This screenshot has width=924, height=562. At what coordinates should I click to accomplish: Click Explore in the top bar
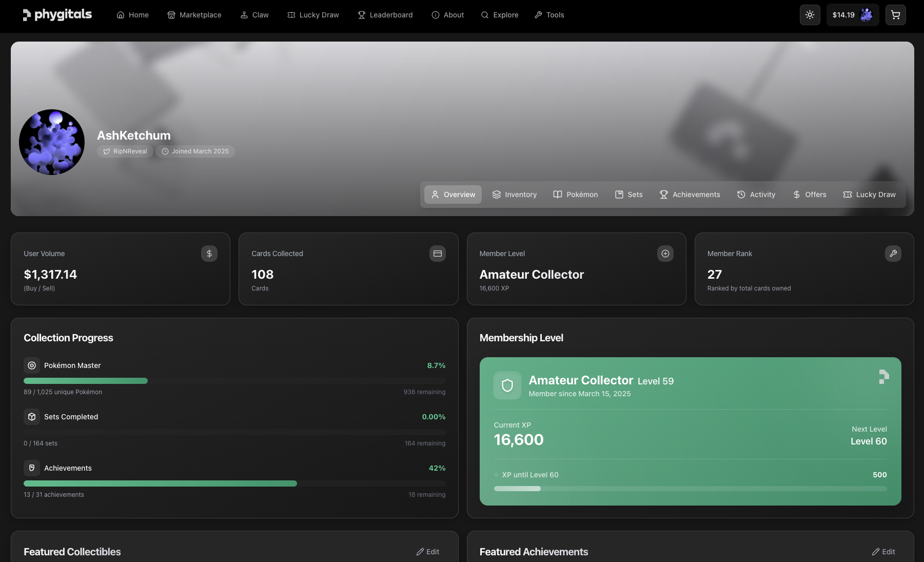[x=500, y=15]
